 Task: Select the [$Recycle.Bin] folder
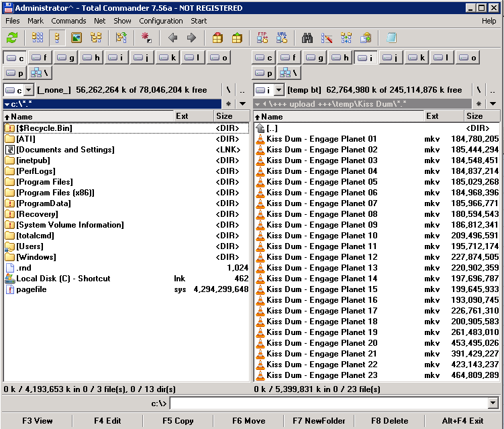[126, 128]
